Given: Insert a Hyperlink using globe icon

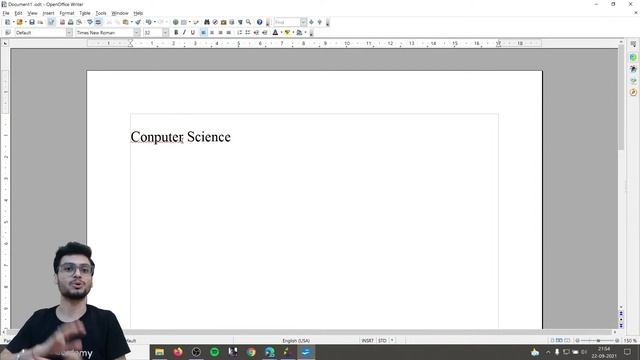Looking at the screenshot, I should coord(176,22).
